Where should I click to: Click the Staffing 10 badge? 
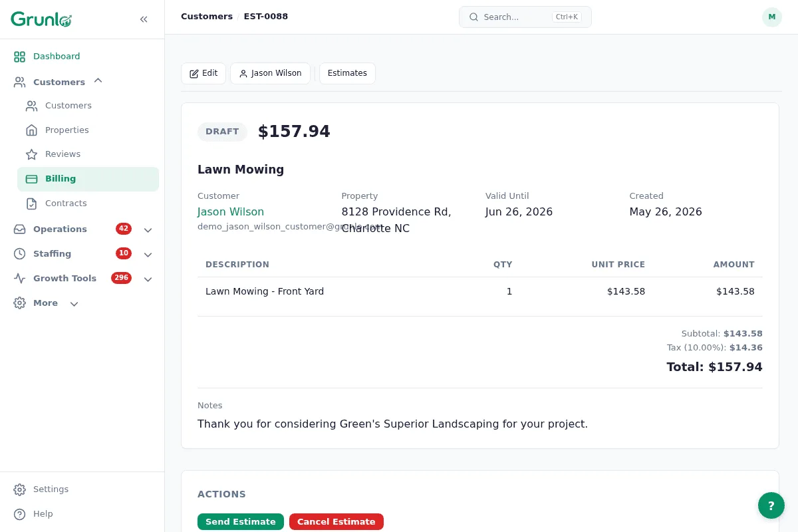[124, 253]
